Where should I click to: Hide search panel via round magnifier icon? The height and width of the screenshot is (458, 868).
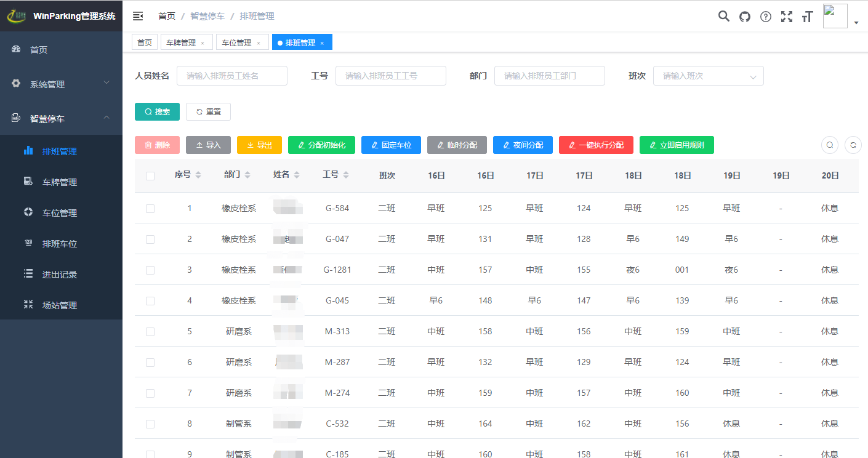[830, 145]
